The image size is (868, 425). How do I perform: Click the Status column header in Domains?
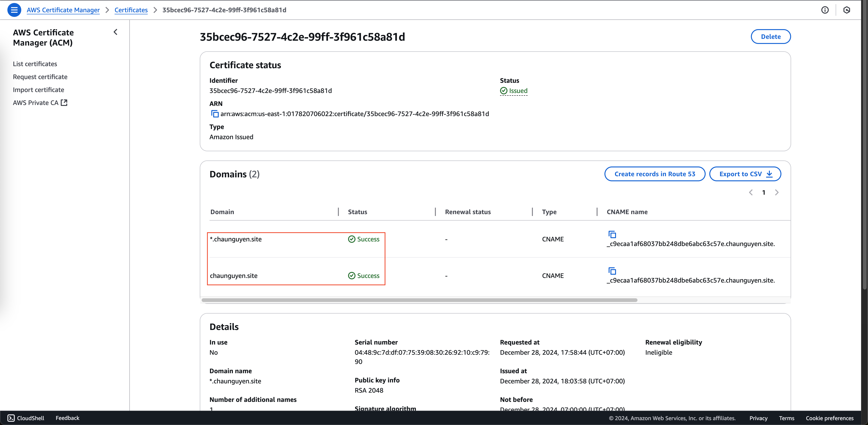click(358, 212)
